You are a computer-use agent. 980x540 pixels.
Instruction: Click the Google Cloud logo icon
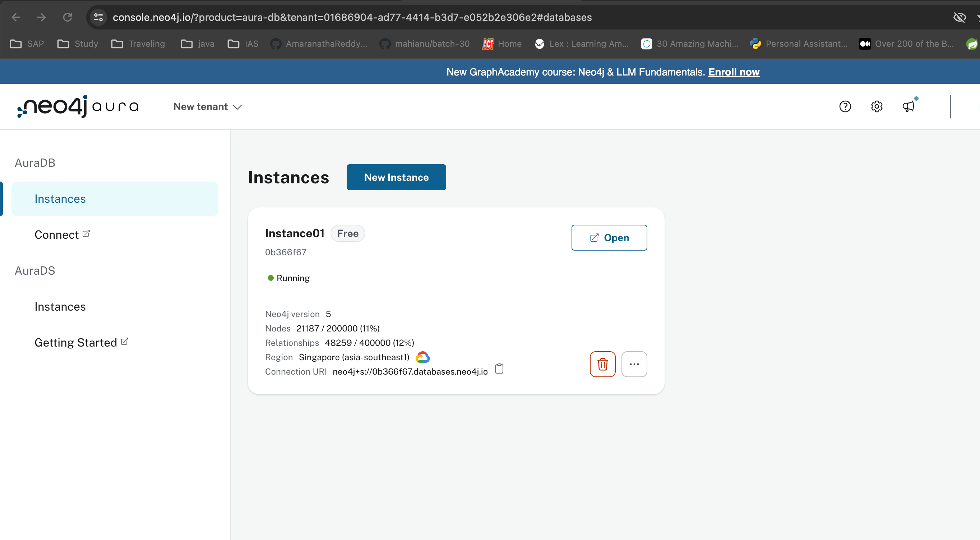(422, 357)
